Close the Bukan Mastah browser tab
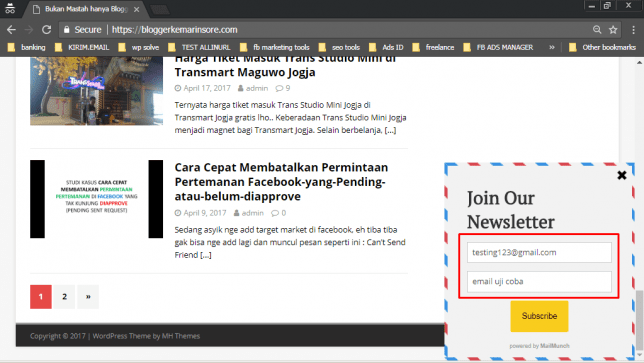This screenshot has height=363, width=644. 136,9
